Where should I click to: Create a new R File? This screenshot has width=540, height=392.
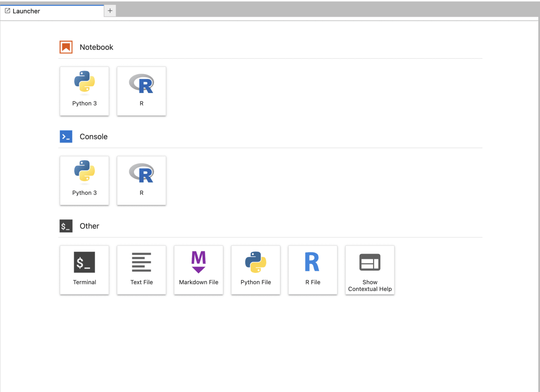[x=313, y=270]
